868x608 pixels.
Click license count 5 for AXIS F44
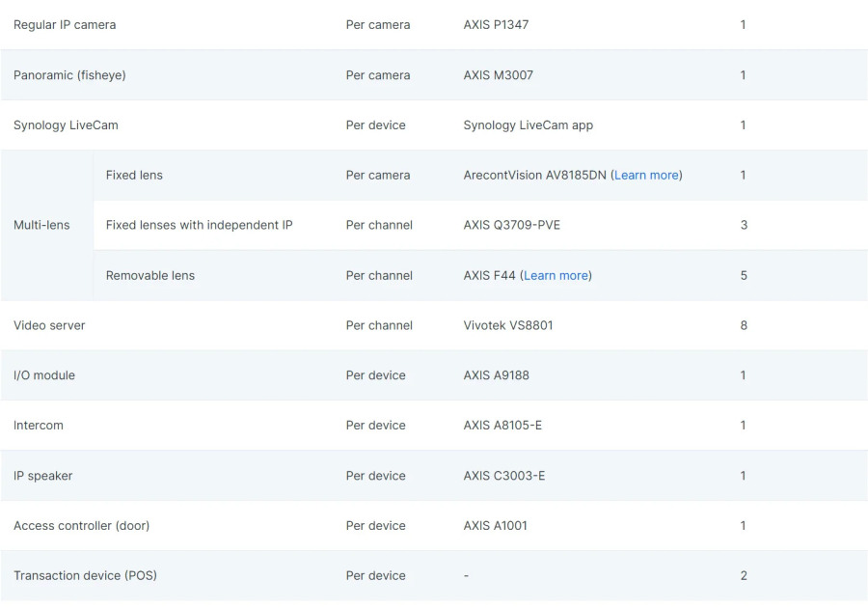pyautogui.click(x=744, y=275)
